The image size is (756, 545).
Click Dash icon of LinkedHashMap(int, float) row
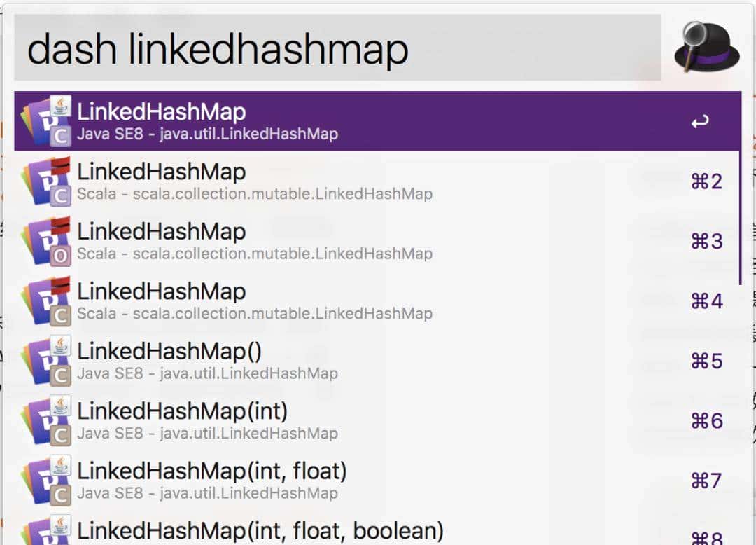46,481
